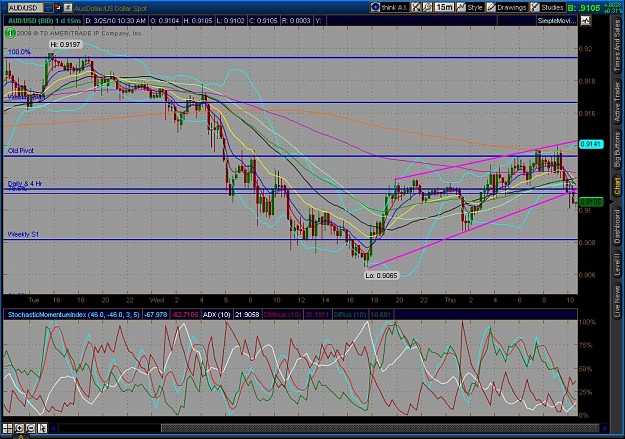This screenshot has height=439, width=625.
Task: Open the Style menu
Action: [470, 7]
